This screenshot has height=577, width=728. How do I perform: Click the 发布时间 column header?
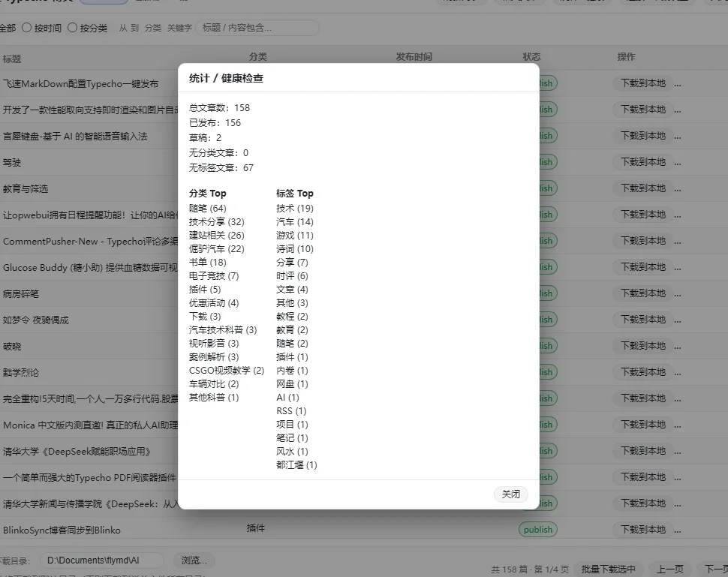click(x=414, y=57)
